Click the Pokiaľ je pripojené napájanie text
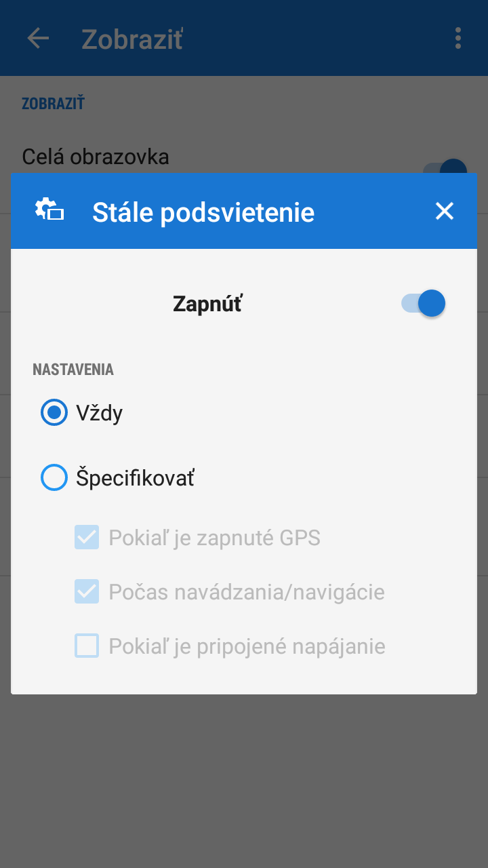The image size is (488, 868). (247, 647)
